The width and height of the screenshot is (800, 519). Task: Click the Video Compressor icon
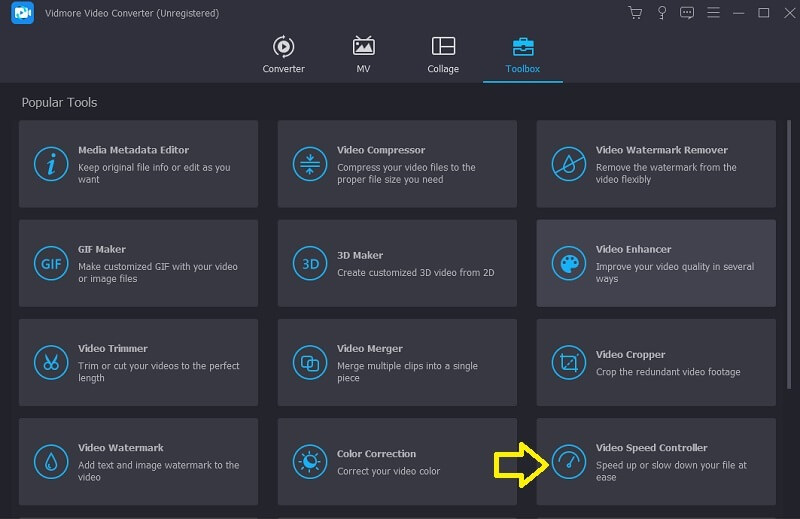click(x=309, y=163)
